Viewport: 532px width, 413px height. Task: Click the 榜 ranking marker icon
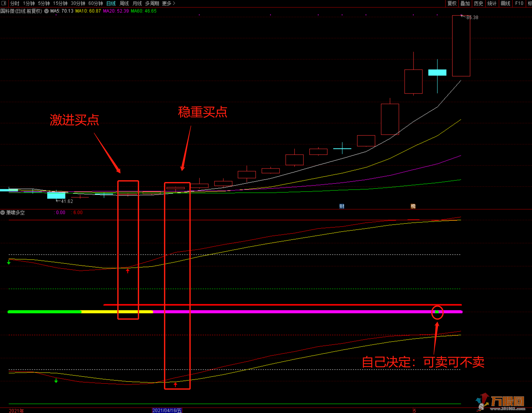(413, 206)
